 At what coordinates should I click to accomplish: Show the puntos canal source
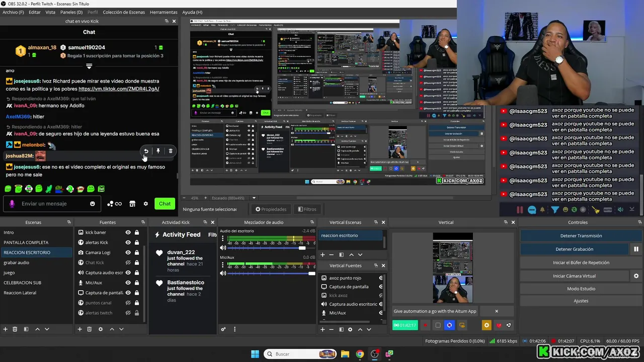click(128, 303)
